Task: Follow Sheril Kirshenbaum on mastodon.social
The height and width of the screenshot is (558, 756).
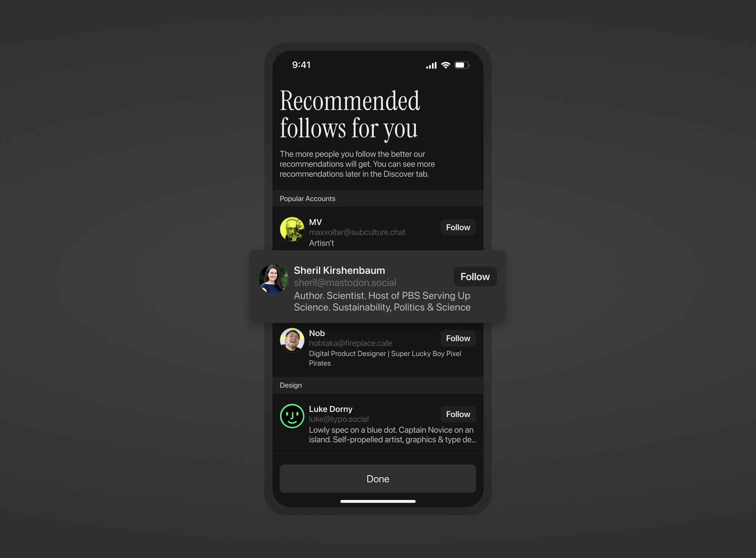Action: (x=474, y=276)
